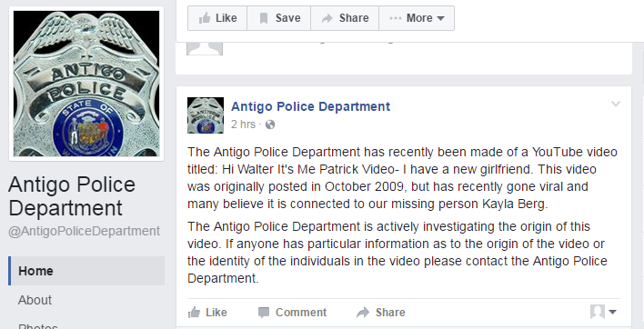
Task: Open the small badge avatar in post
Action: 206,115
